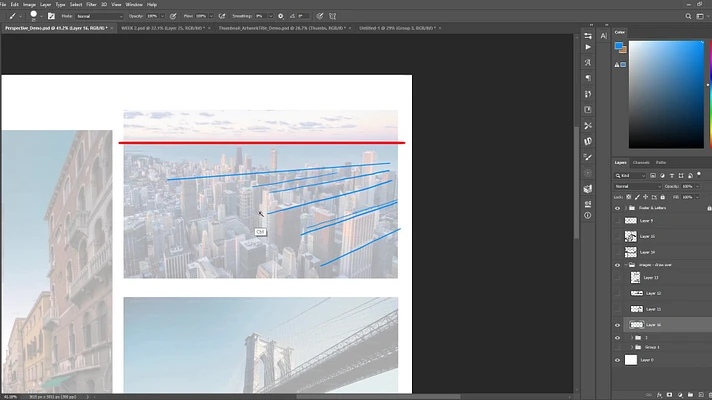712x400 pixels.
Task: Click the foreground blue color swatch
Action: tap(618, 46)
